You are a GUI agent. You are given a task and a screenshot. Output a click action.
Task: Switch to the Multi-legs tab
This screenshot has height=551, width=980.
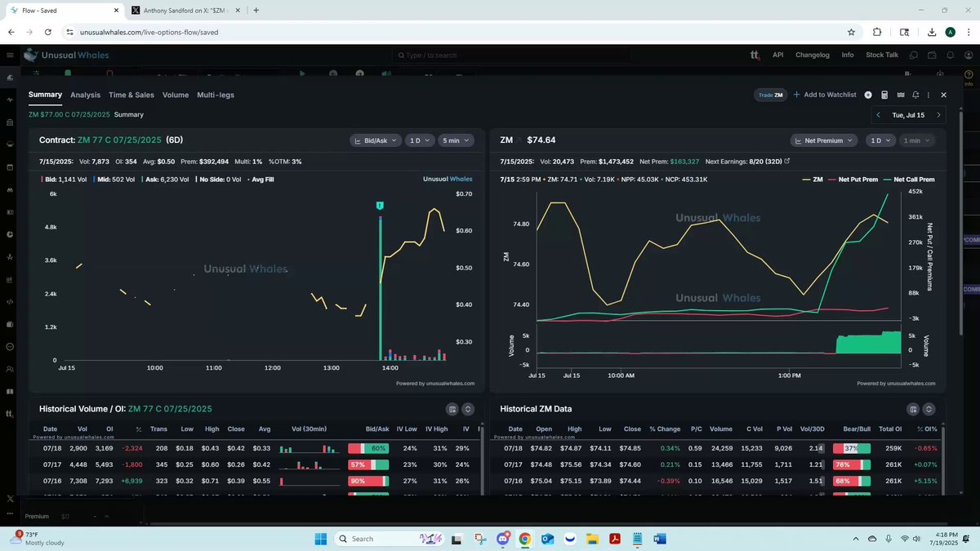click(x=216, y=95)
